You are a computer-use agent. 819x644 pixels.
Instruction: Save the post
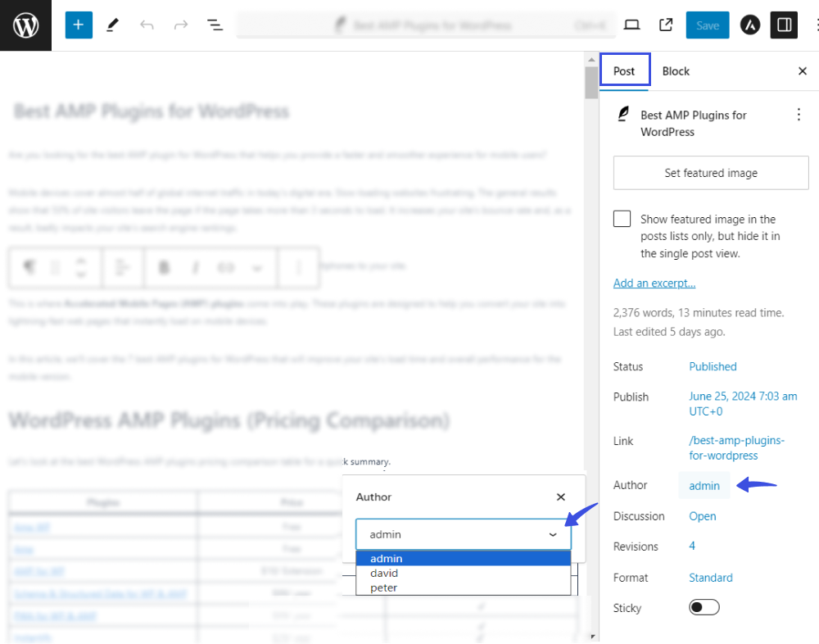point(708,25)
